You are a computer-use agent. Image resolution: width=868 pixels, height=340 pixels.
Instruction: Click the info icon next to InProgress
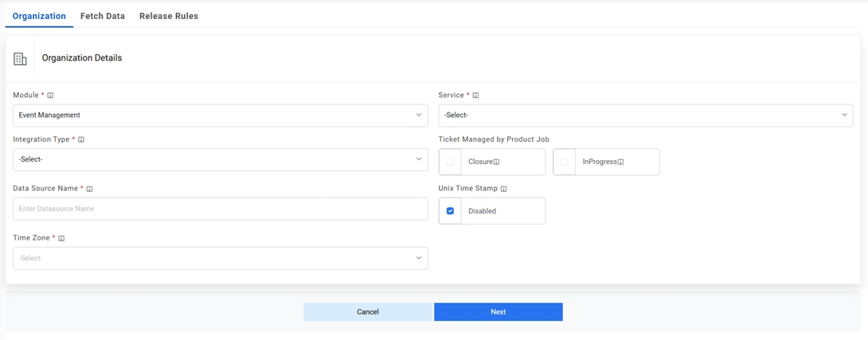pos(620,162)
